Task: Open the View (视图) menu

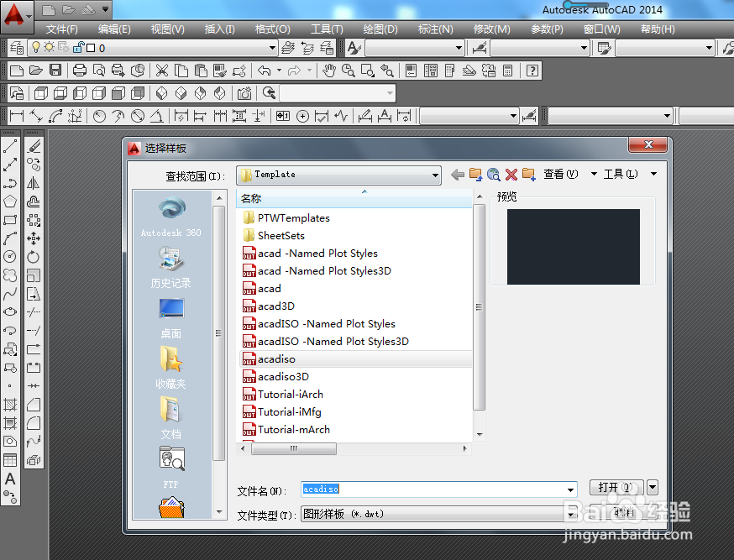Action: click(x=168, y=29)
